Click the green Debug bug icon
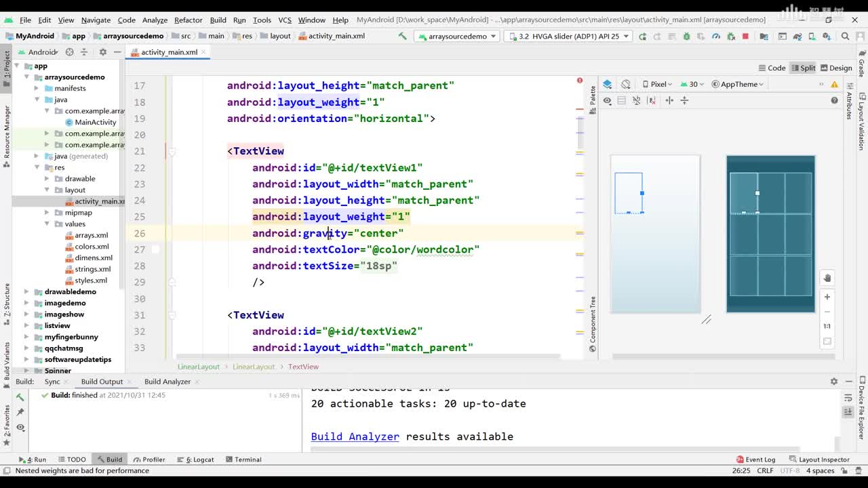The height and width of the screenshot is (488, 868). click(686, 36)
